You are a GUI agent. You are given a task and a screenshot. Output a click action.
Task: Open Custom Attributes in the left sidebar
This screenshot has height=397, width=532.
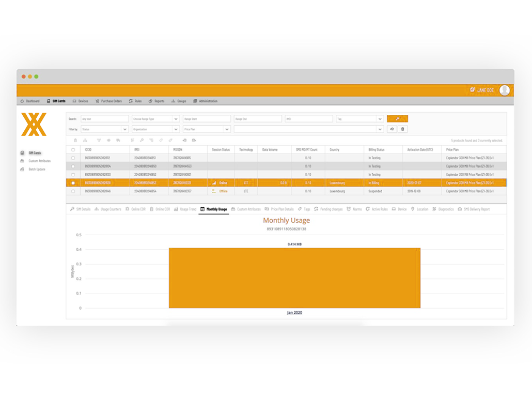(39, 161)
